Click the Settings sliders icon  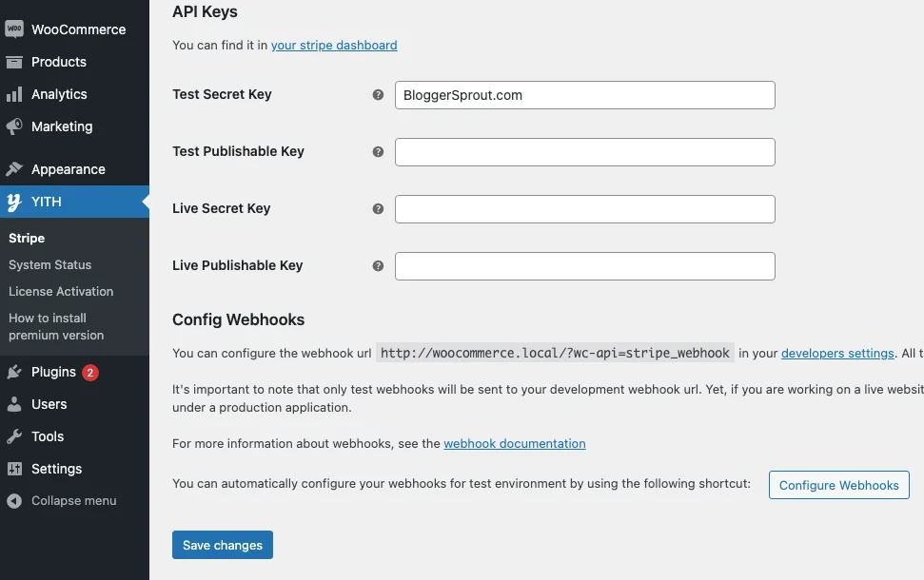(14, 469)
